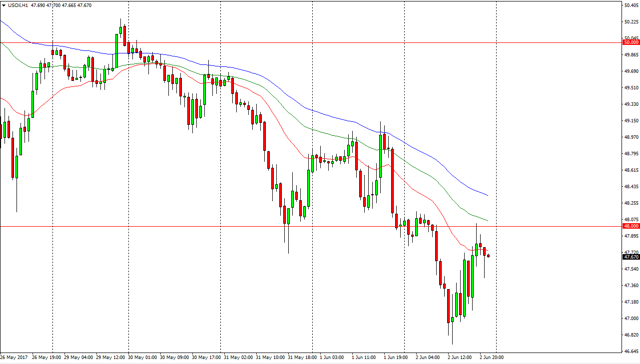Click the 48.255 value on price scale

point(631,203)
